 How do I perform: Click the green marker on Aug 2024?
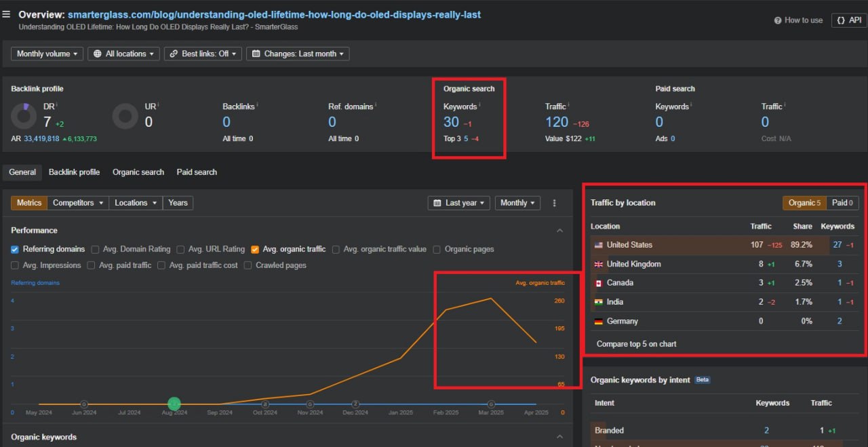pos(174,404)
